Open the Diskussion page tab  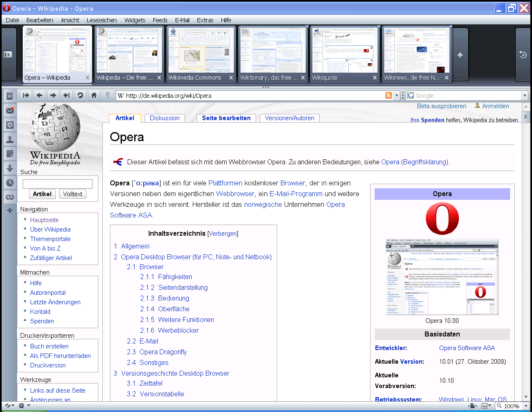165,118
